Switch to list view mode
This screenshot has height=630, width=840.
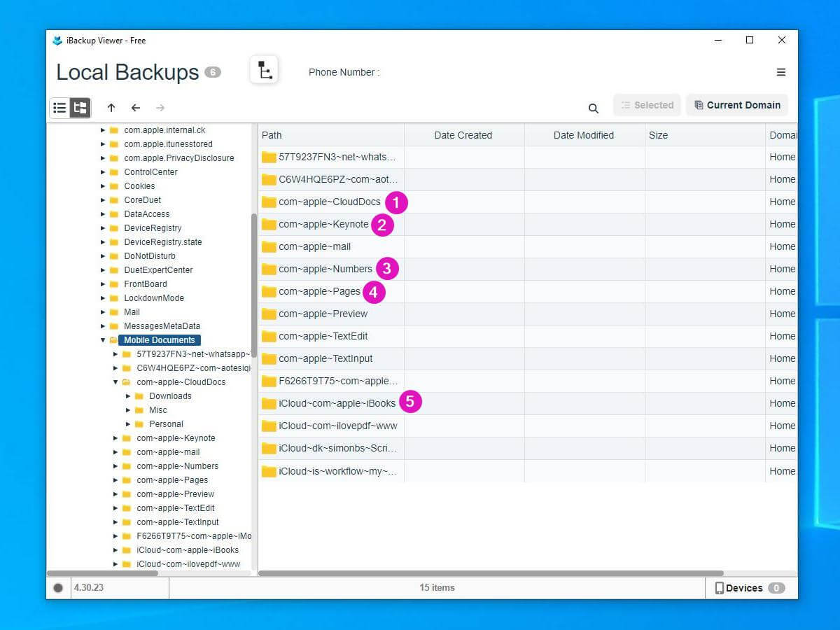click(60, 108)
